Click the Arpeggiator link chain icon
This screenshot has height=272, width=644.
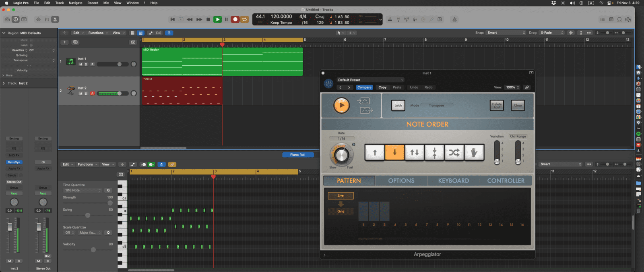[527, 87]
